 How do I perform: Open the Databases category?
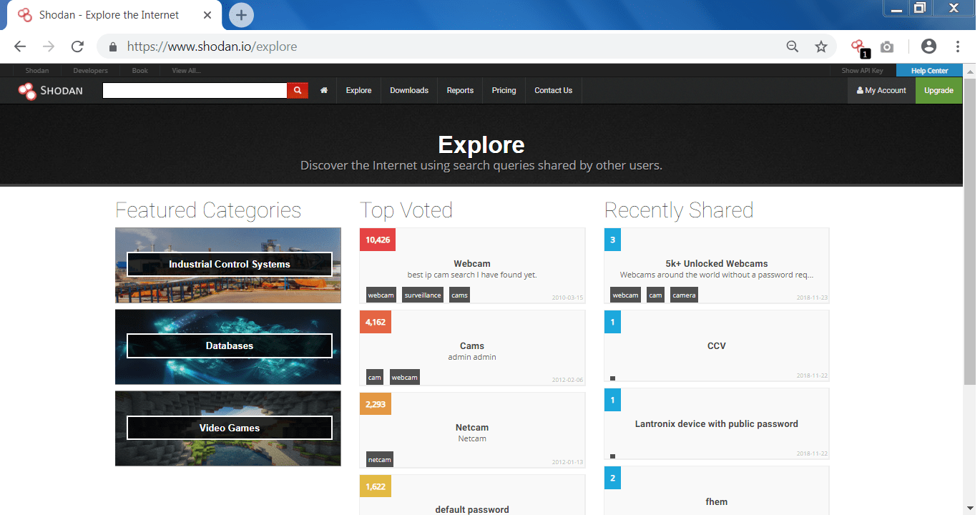[x=228, y=346]
